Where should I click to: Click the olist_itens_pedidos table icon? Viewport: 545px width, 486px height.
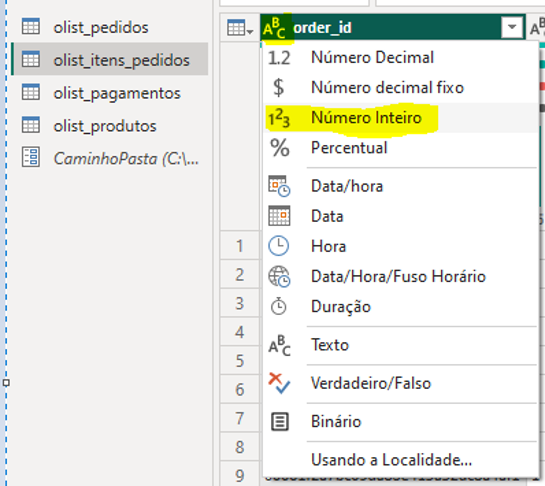click(31, 59)
